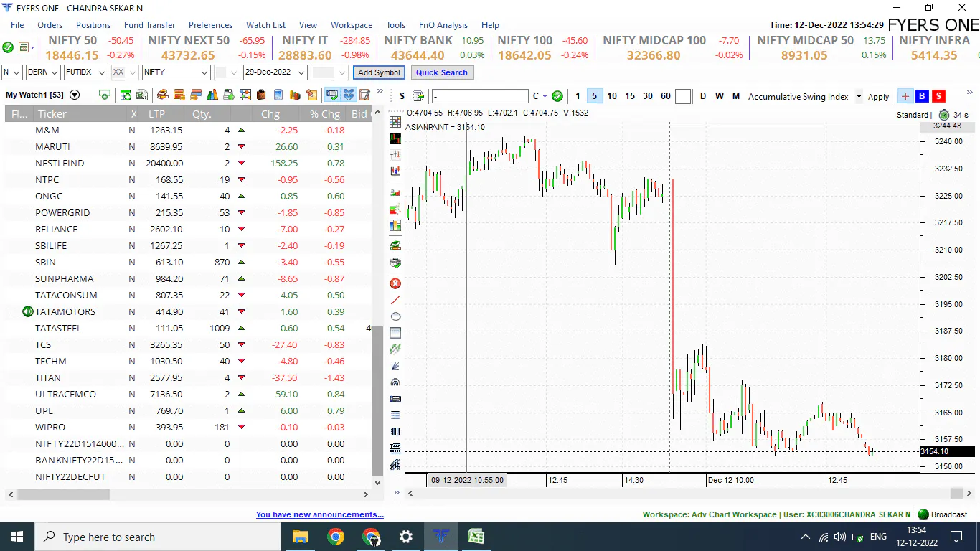Click the Broadcast status button

point(943,514)
